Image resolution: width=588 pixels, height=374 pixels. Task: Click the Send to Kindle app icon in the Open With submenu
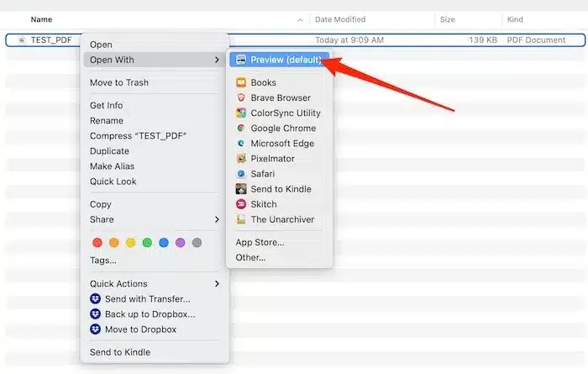click(241, 189)
